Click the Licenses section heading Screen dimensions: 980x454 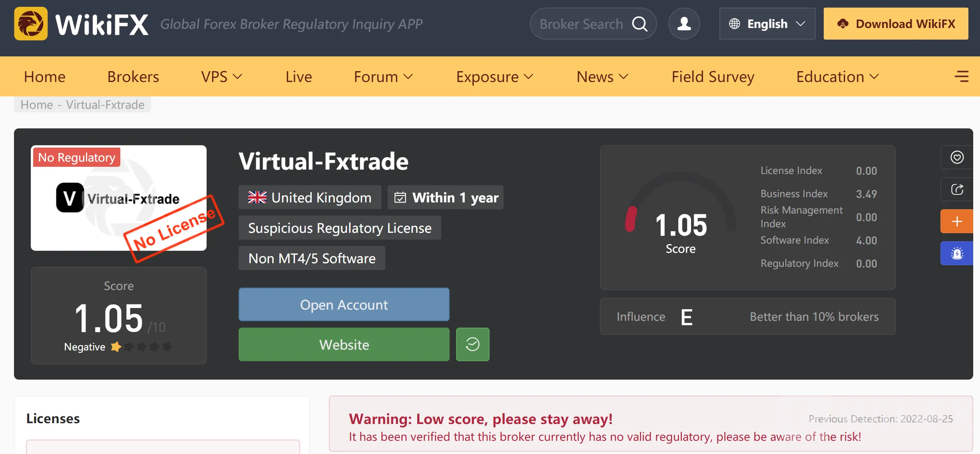click(53, 418)
